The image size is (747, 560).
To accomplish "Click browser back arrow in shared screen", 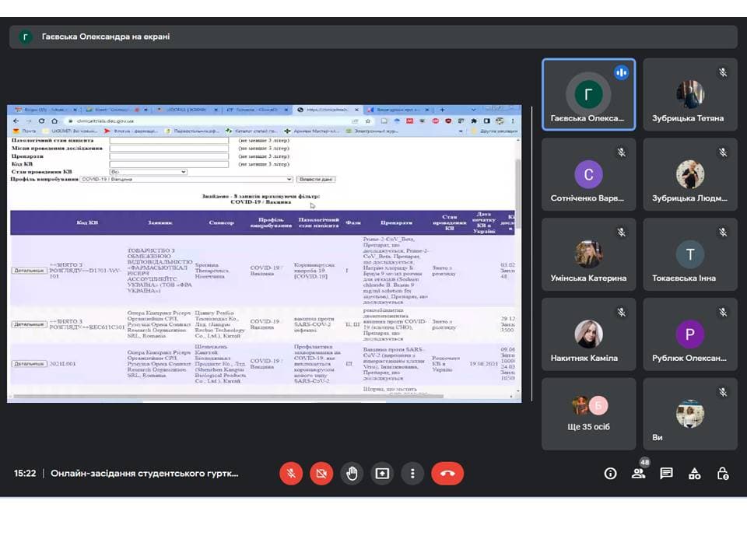I will (x=16, y=121).
